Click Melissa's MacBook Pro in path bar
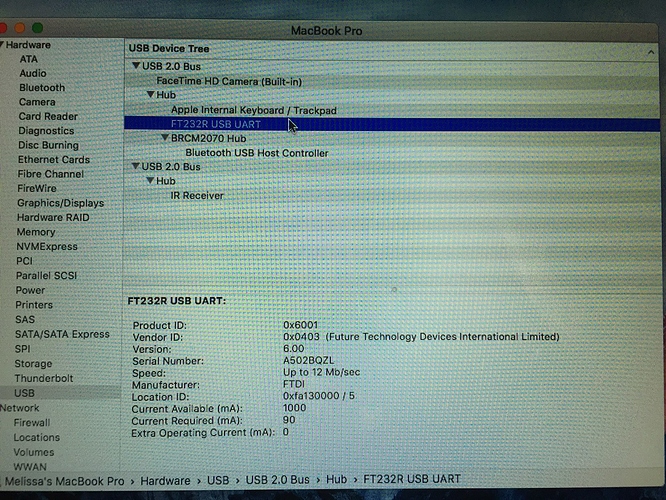666x500 pixels. [65, 481]
